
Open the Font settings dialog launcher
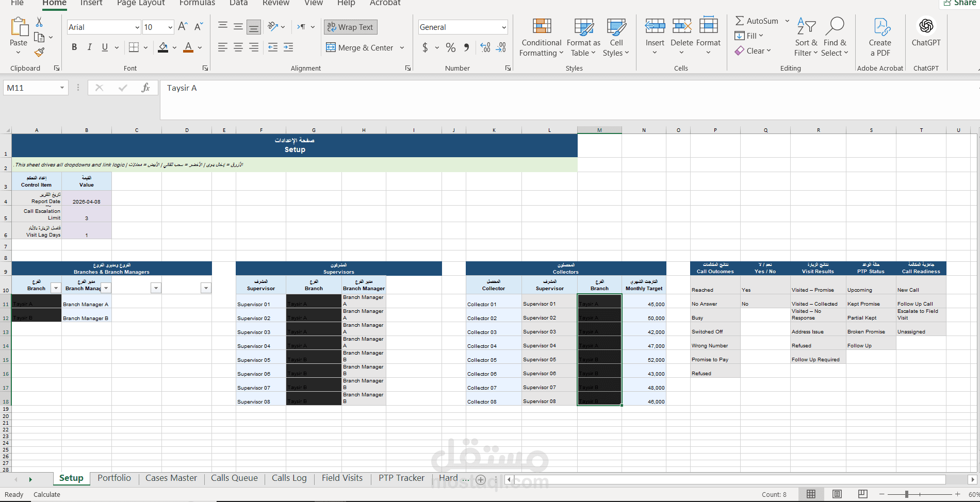[205, 68]
